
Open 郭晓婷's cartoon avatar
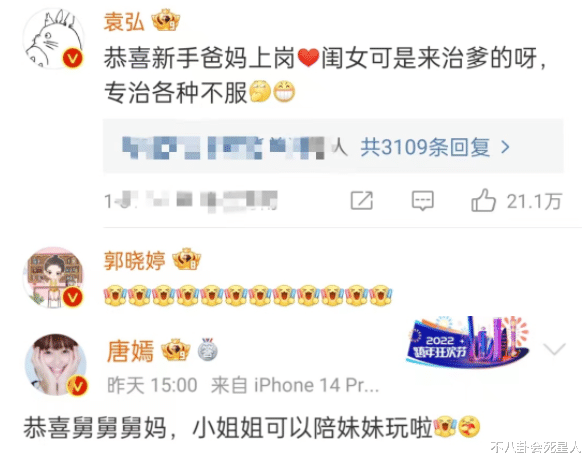tap(54, 278)
